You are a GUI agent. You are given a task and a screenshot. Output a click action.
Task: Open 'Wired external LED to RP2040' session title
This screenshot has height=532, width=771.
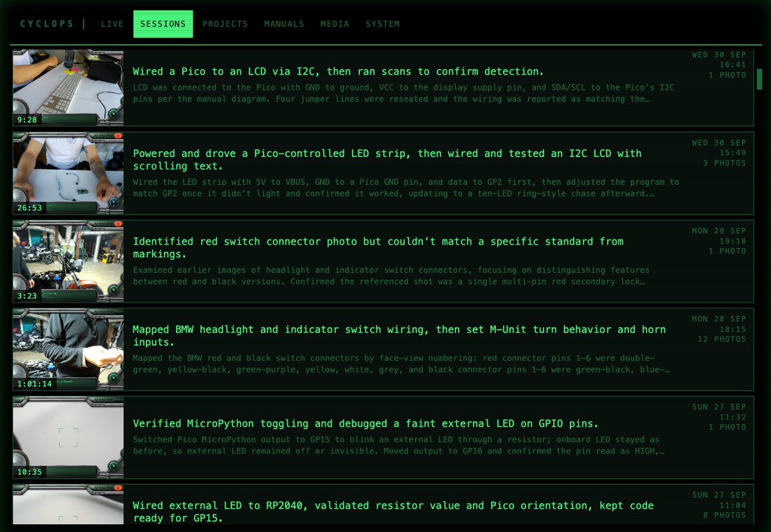point(393,511)
